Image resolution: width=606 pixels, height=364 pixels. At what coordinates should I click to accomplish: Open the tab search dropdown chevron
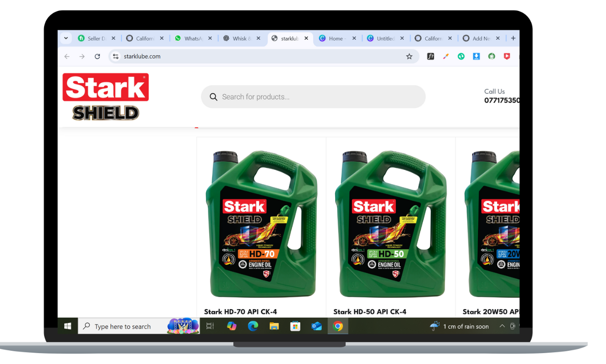point(66,38)
